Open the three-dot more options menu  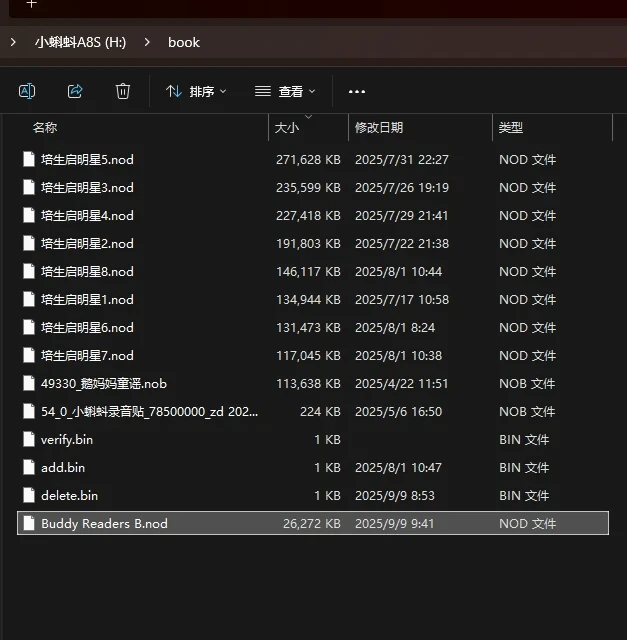pyautogui.click(x=357, y=92)
